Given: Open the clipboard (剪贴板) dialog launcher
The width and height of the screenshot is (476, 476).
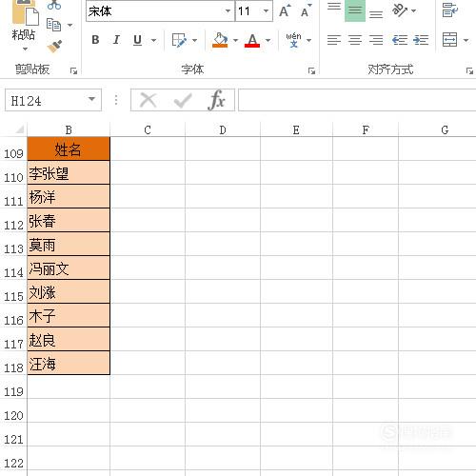Looking at the screenshot, I should (73, 70).
